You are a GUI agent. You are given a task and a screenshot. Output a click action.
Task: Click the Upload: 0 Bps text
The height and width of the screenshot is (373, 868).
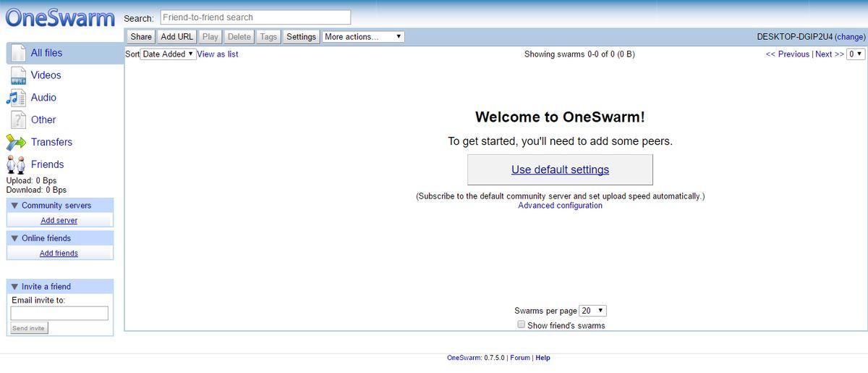[x=31, y=180]
